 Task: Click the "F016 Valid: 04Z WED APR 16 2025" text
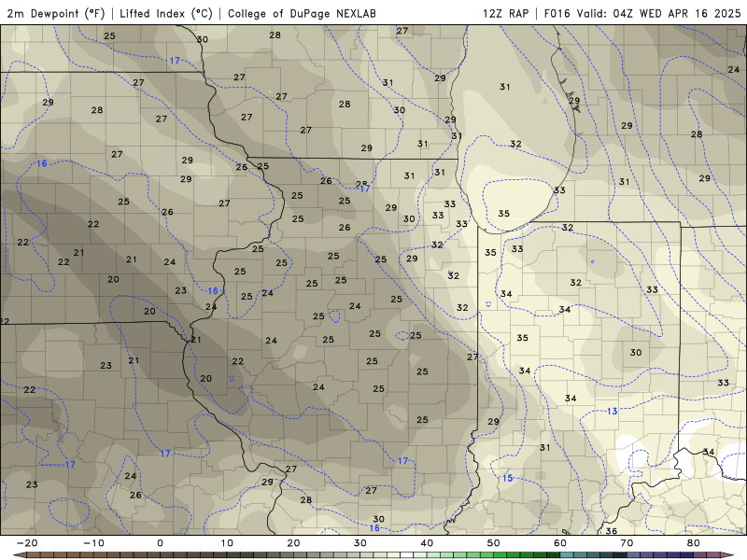[642, 13]
